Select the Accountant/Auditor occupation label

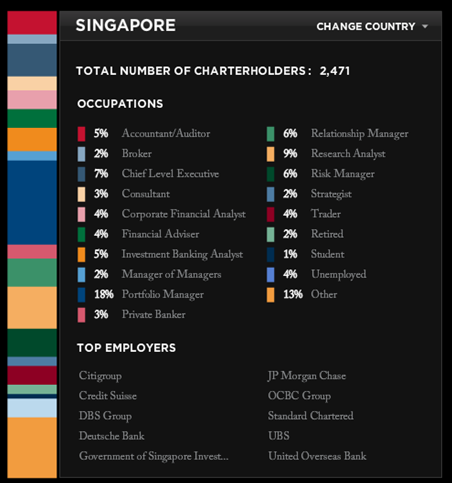tap(166, 134)
